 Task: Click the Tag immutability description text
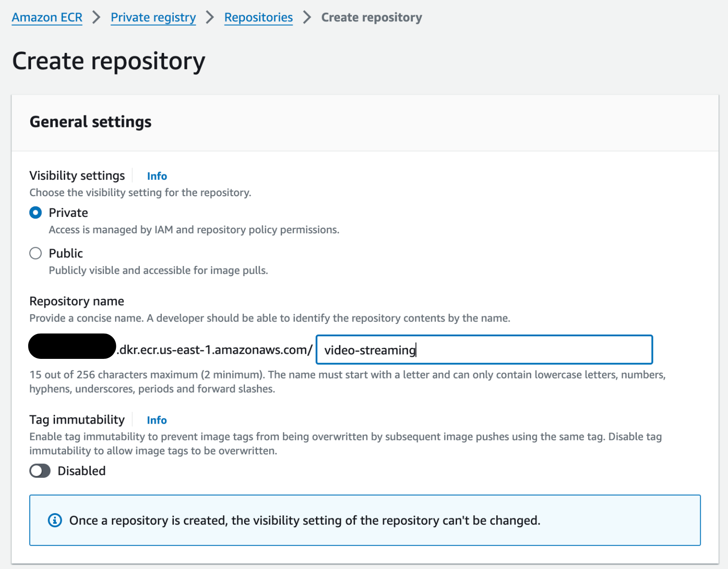345,443
